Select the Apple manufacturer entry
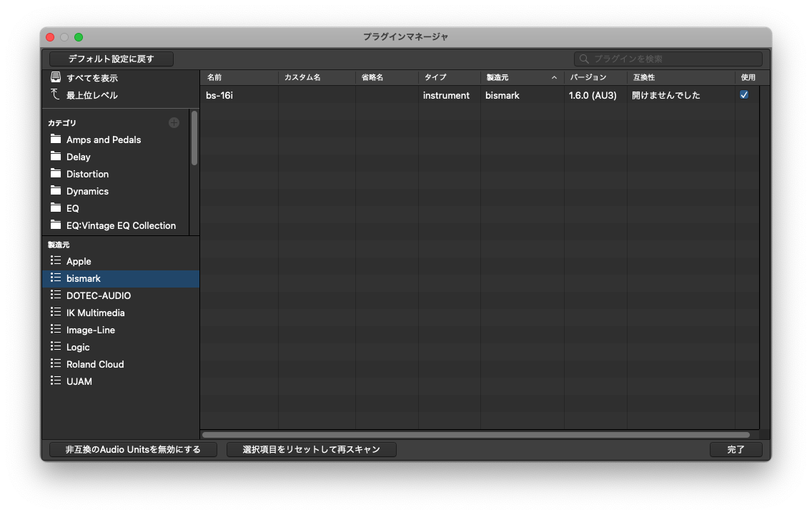Image resolution: width=812 pixels, height=515 pixels. tap(79, 261)
